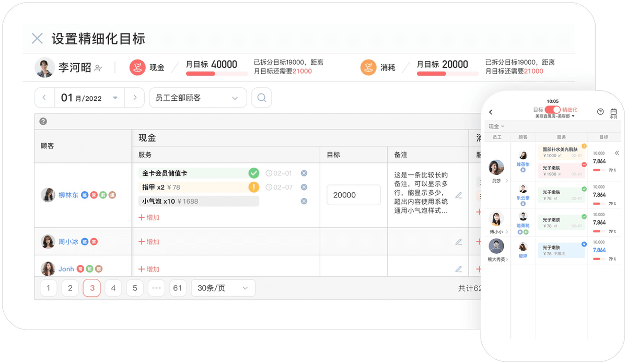The image size is (627, 364).
Task: Click 柳林东's avatar thumbnail
Action: [48, 195]
